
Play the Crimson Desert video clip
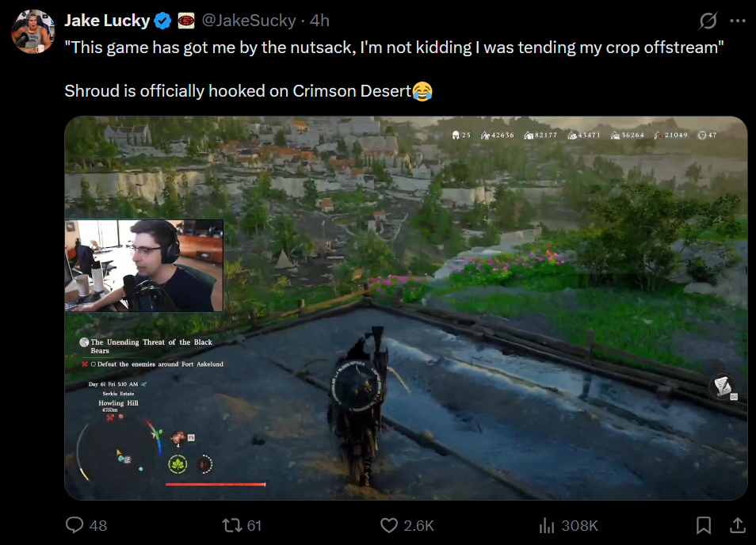406,308
